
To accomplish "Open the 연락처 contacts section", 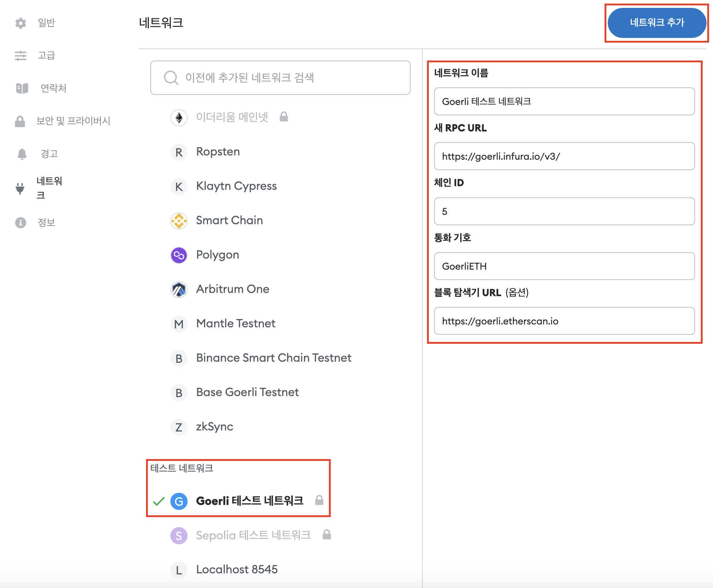I will coord(53,88).
